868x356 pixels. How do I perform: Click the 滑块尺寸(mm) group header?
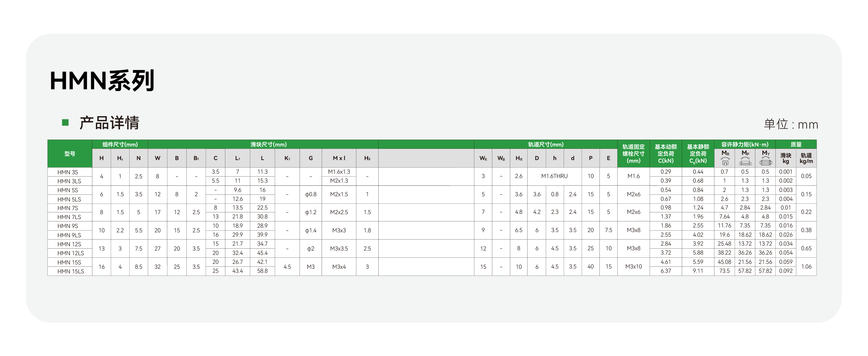pyautogui.click(x=268, y=144)
